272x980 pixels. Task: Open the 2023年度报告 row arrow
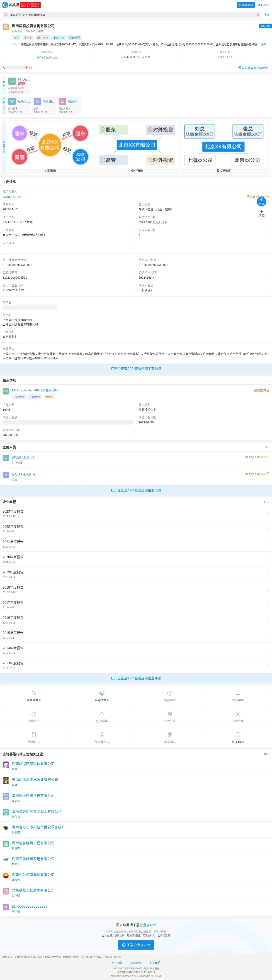(x=269, y=513)
